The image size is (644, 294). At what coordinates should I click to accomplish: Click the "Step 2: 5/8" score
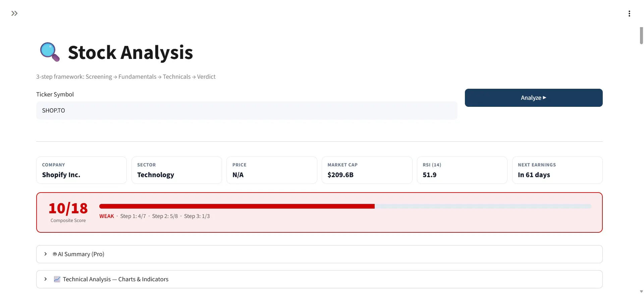point(165,216)
